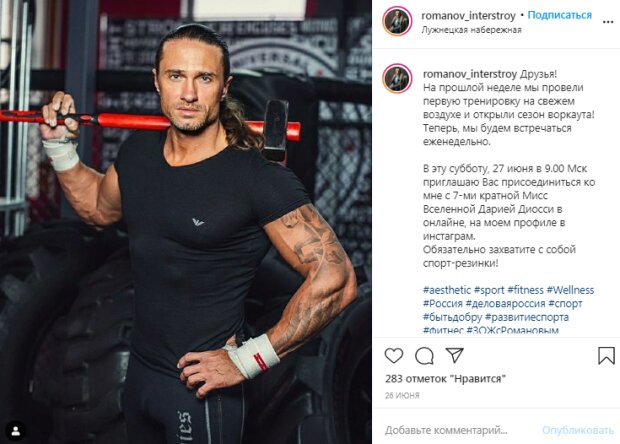
Task: Open the #деловаяроссия hashtag
Action: 505,303
